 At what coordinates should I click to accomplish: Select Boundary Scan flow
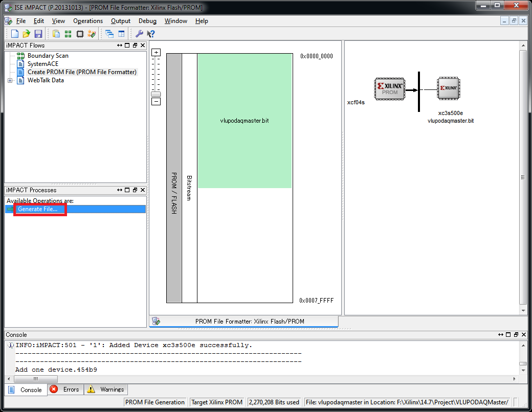pos(48,56)
